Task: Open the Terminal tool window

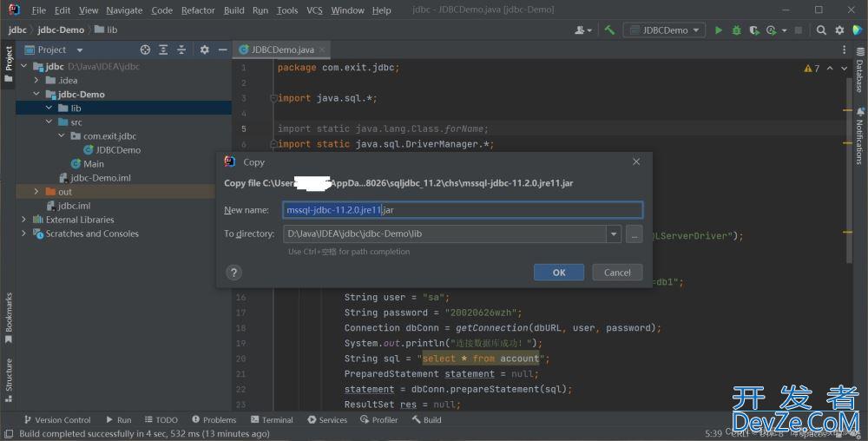Action: [272, 420]
